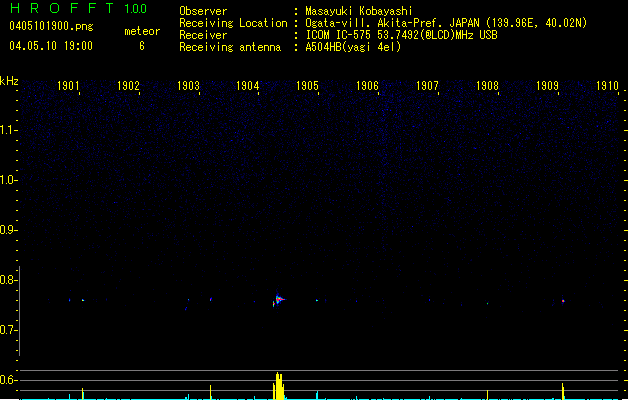The image size is (629, 400).
Task: Click the yellow power spike just after 1901
Action: (x=83, y=394)
